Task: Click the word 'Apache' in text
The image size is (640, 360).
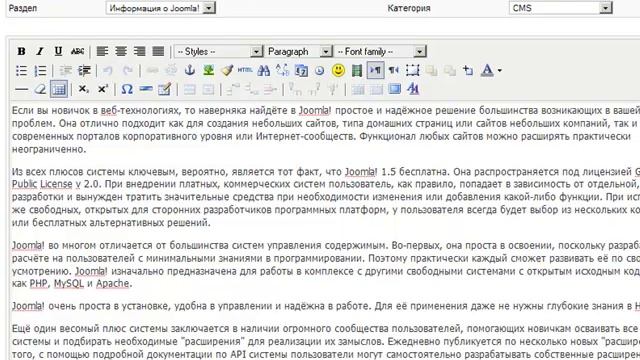Action: [113, 284]
